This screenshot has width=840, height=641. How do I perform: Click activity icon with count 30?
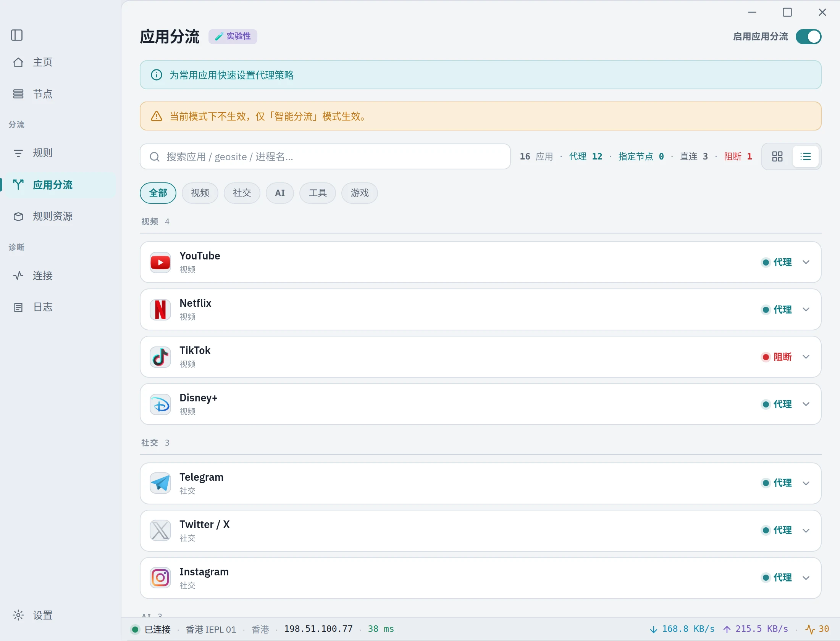click(817, 629)
